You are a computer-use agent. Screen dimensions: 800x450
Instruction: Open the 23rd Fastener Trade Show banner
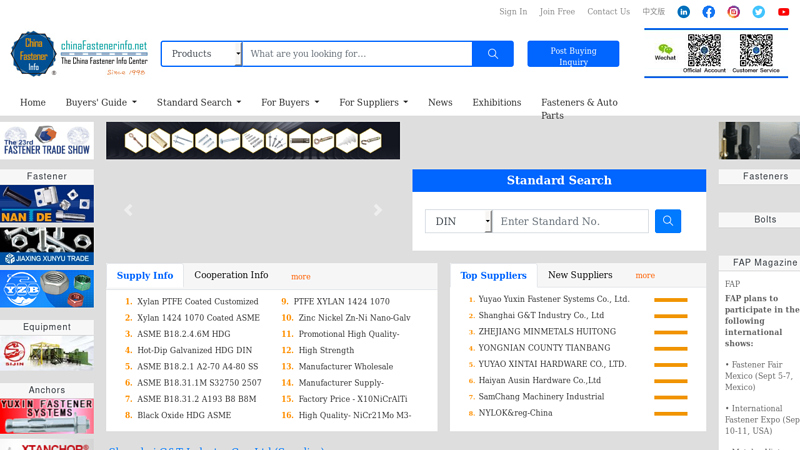point(47,140)
